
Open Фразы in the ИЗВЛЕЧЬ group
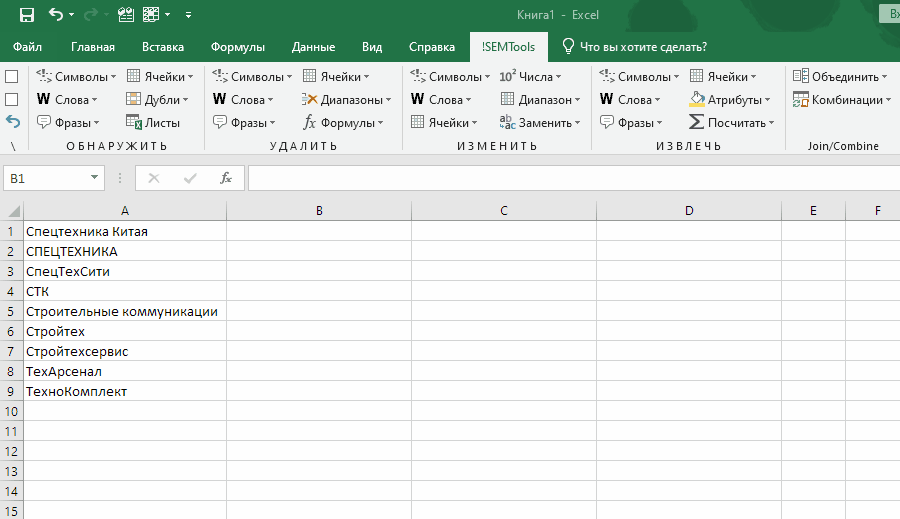[x=631, y=122]
